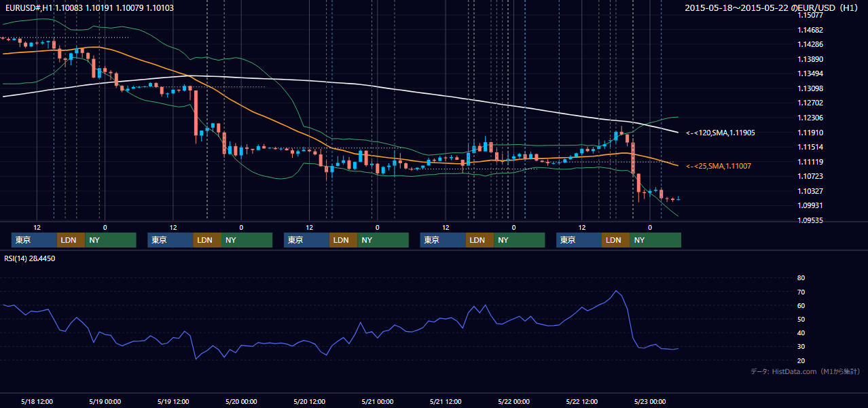Select the 1.12306 price axis value
868x408 pixels.
[x=810, y=118]
